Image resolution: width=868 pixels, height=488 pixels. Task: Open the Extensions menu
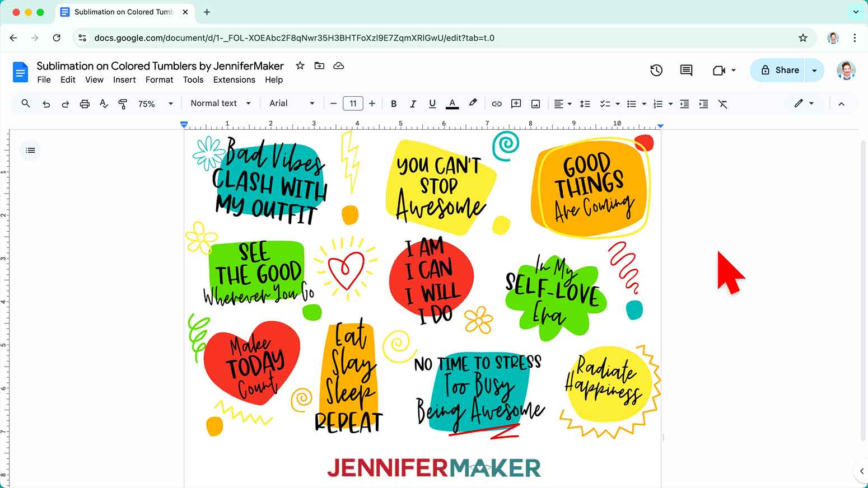pyautogui.click(x=234, y=79)
